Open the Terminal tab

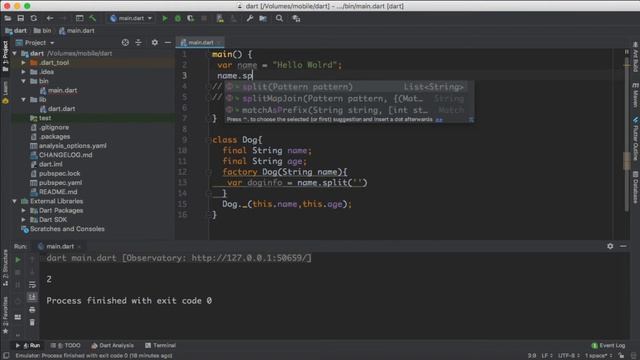(x=160, y=345)
